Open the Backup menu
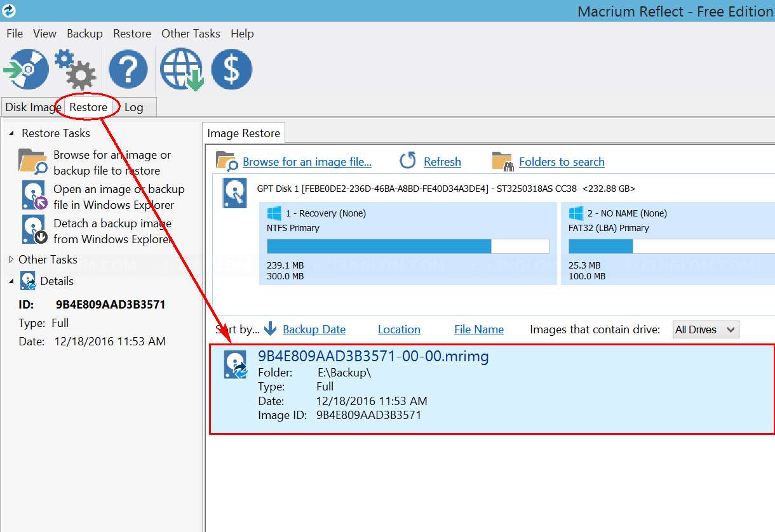The height and width of the screenshot is (532, 775). 84,34
